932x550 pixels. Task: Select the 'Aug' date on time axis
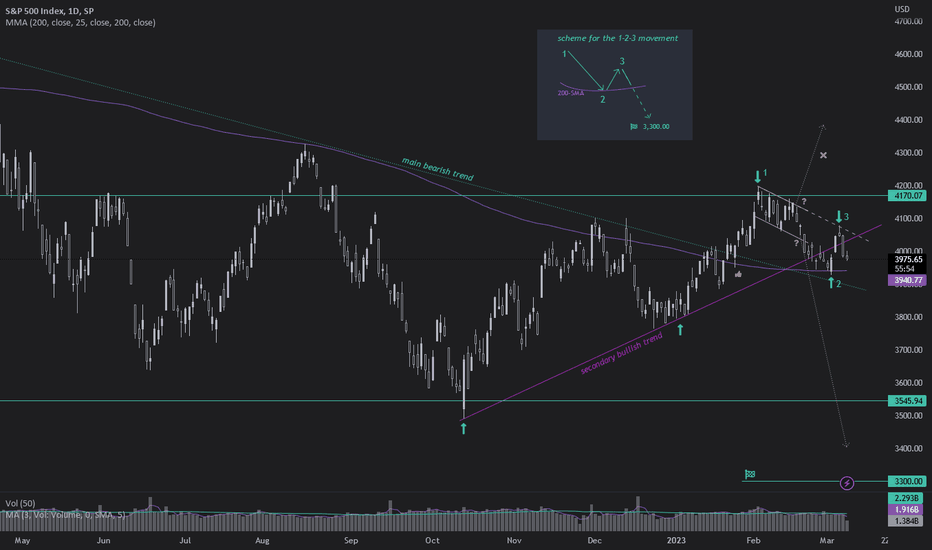point(262,540)
